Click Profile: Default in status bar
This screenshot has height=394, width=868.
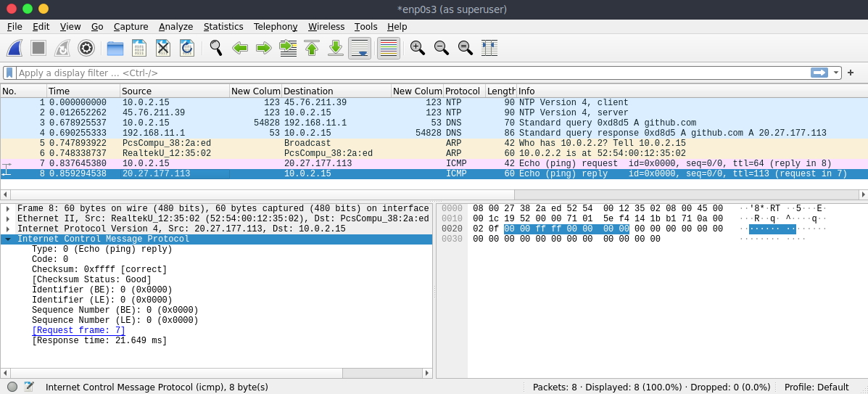click(817, 387)
